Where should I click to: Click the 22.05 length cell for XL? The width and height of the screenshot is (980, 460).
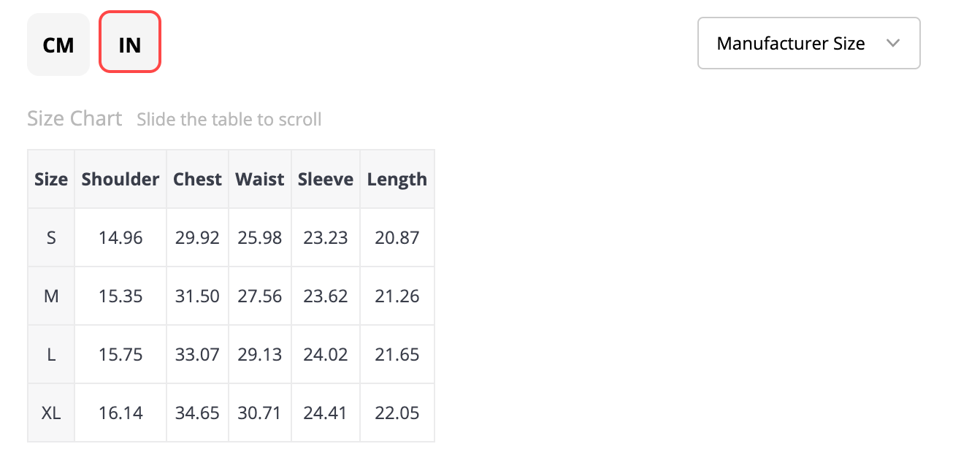[x=397, y=413]
